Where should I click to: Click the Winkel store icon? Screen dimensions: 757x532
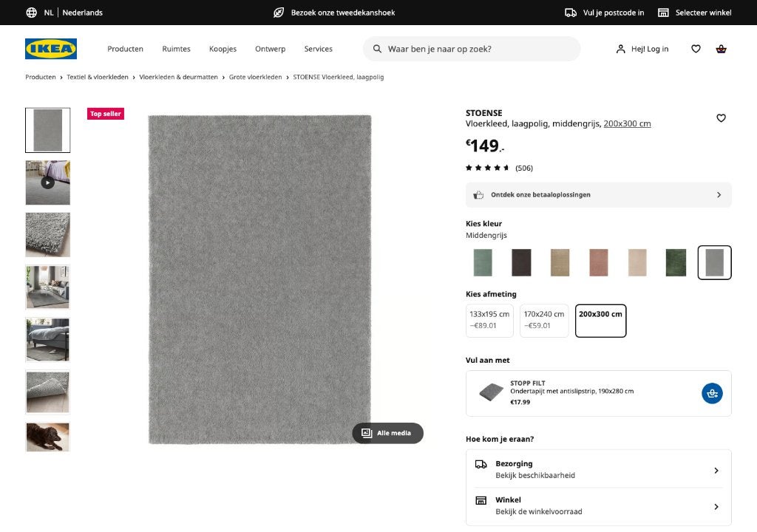pos(481,500)
